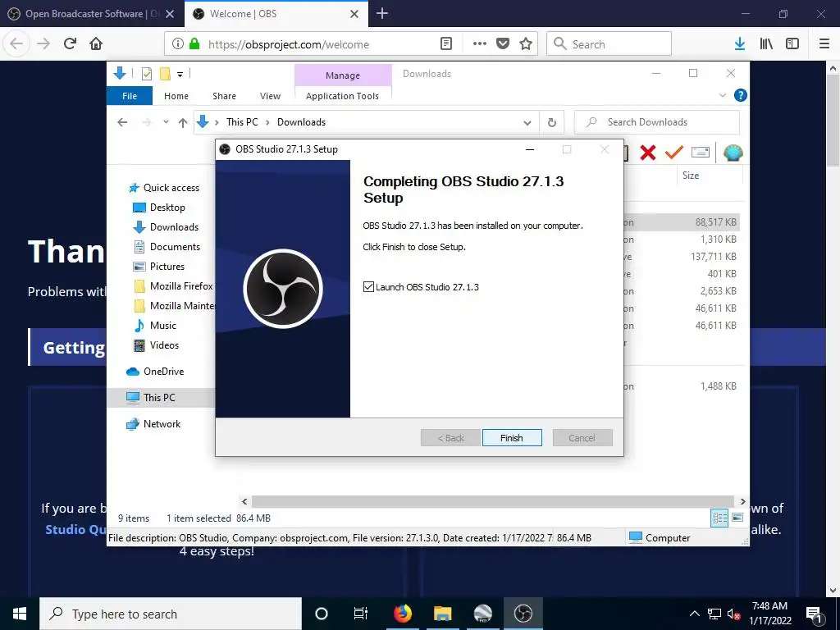
Task: Open Home ribbon tab in Explorer
Action: tap(176, 96)
